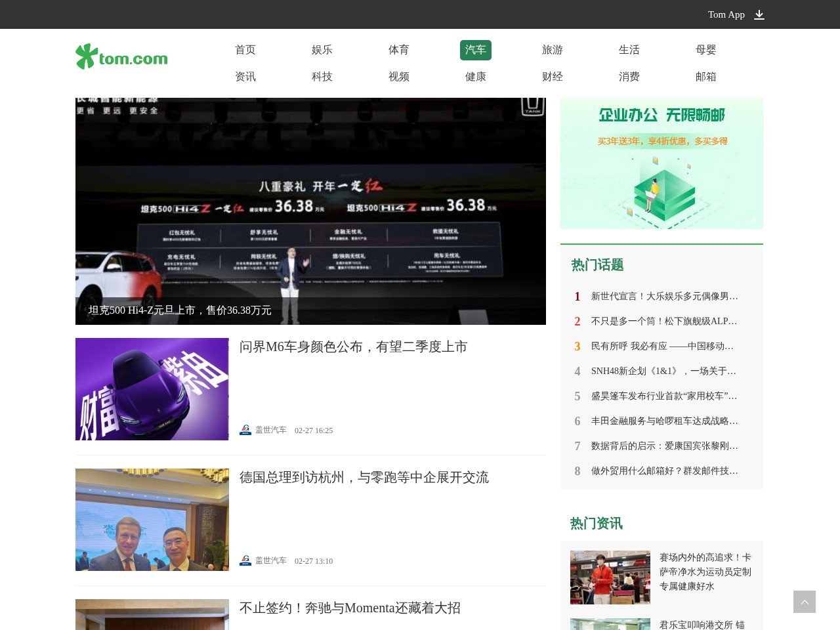Click the purple car article thumbnail

click(152, 389)
